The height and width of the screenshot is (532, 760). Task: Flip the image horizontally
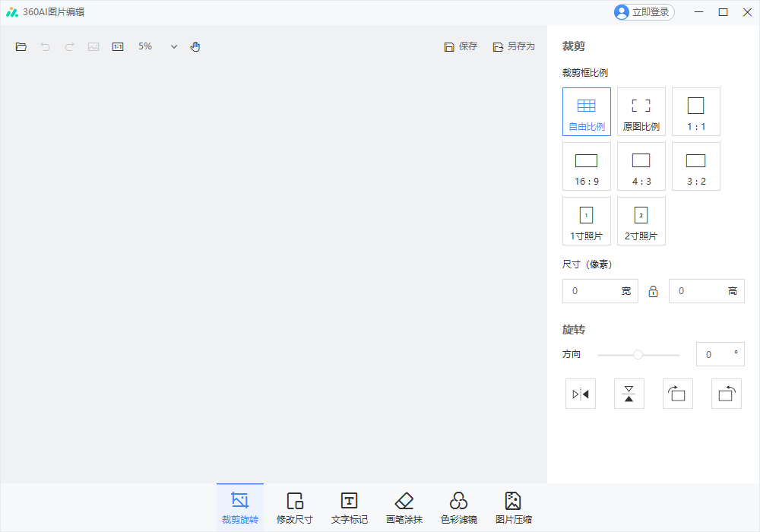click(580, 393)
